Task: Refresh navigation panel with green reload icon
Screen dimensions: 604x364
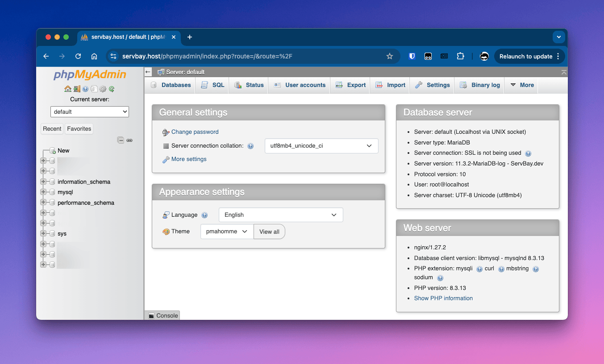Action: [111, 89]
